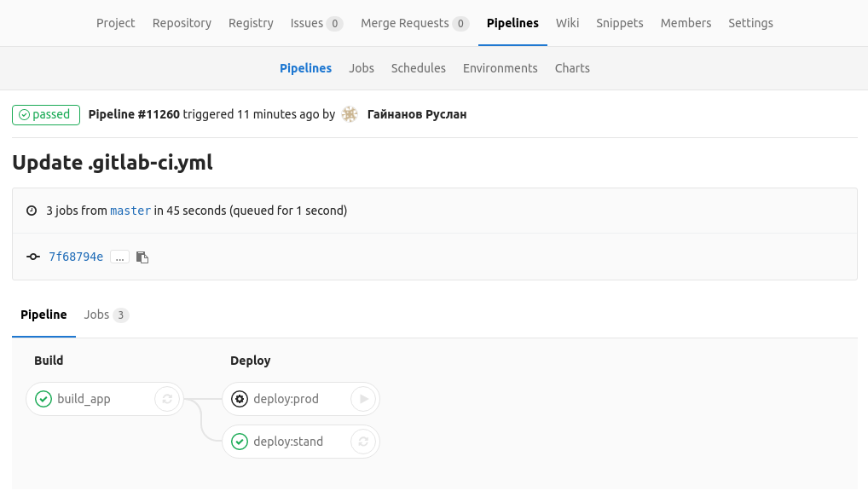Expand commit description ellipsis button

(x=119, y=257)
